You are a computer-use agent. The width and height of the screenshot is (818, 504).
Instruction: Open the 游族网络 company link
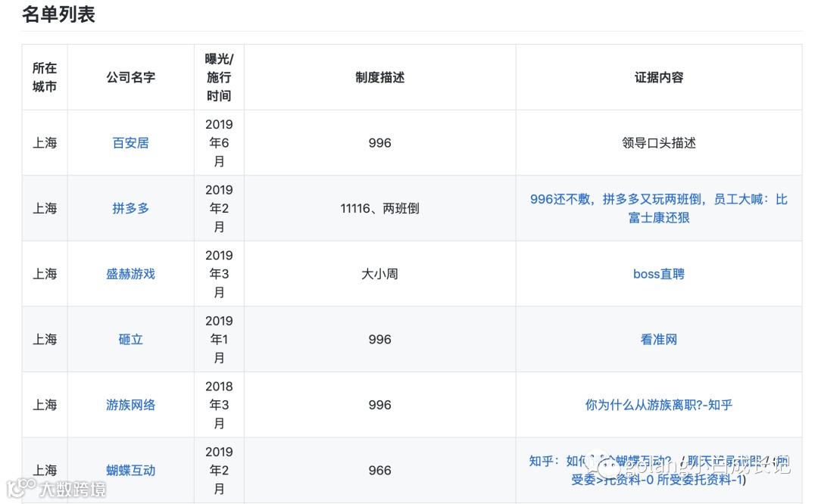pos(130,405)
